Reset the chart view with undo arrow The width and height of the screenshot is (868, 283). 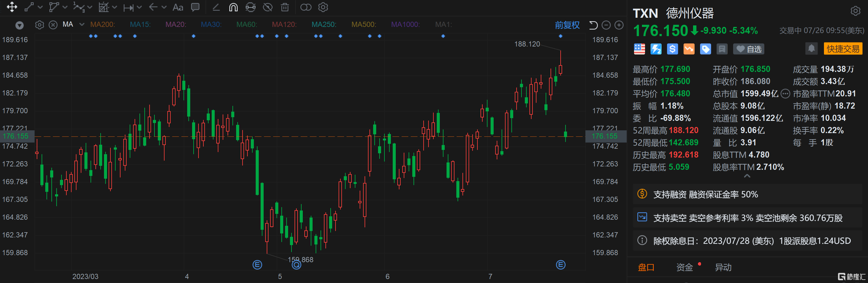click(593, 25)
